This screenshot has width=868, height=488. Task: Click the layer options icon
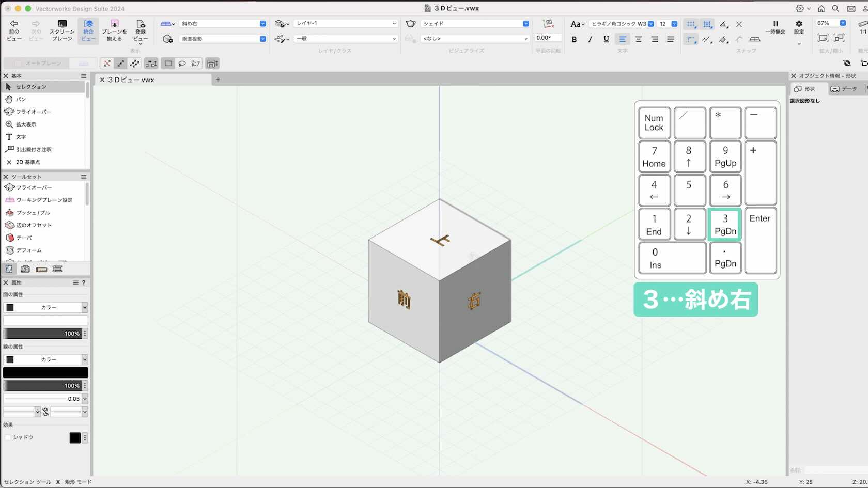282,24
